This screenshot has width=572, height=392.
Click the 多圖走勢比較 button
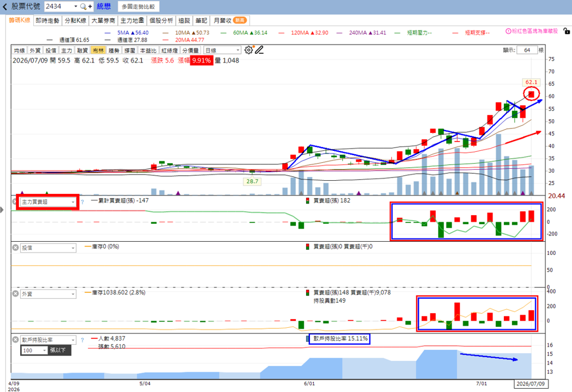pos(138,7)
